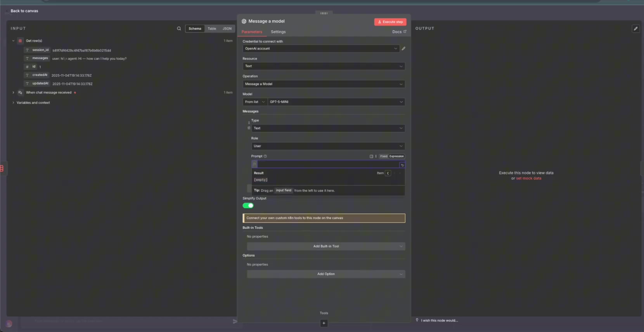644x332 pixels.
Task: Go Back to canvas
Action: pos(24,11)
